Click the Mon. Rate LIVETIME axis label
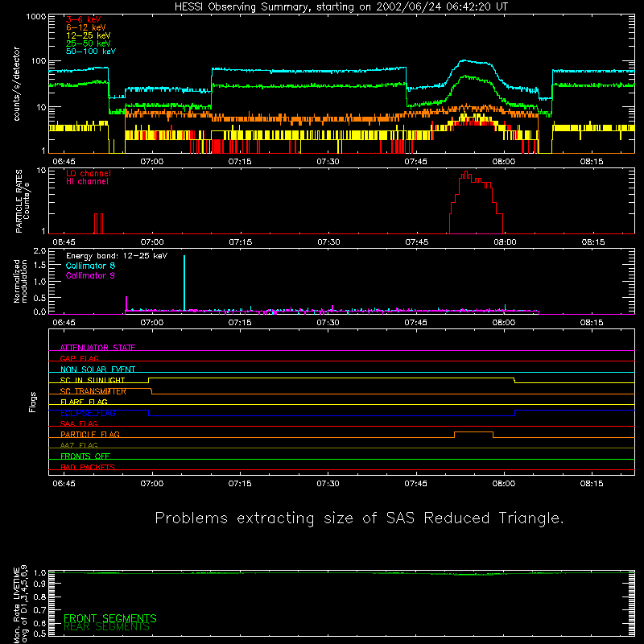644x644 pixels. [20, 605]
